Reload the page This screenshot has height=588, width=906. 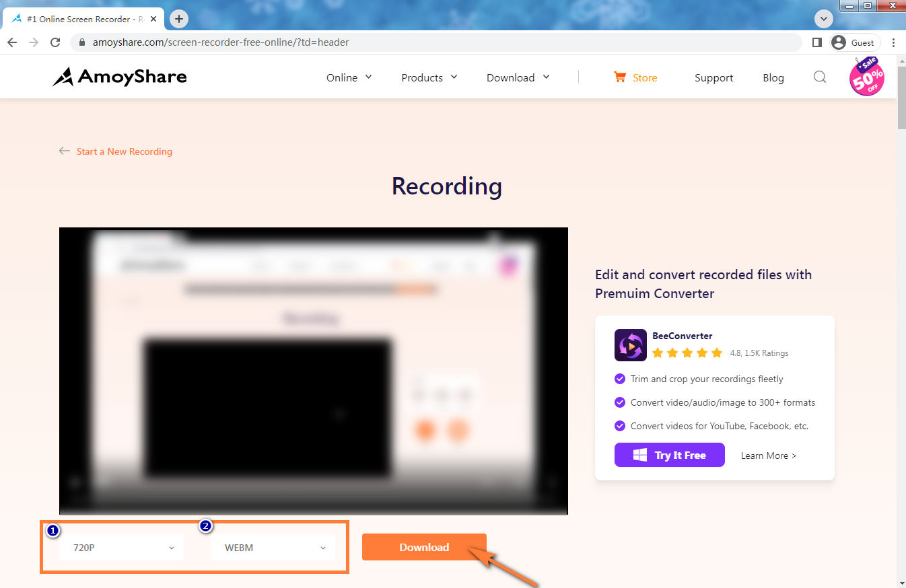pos(55,42)
